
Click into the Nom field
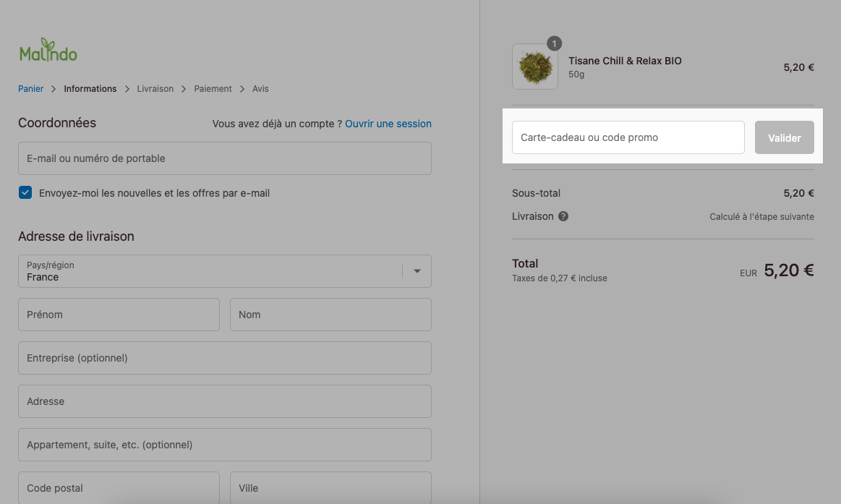(331, 315)
